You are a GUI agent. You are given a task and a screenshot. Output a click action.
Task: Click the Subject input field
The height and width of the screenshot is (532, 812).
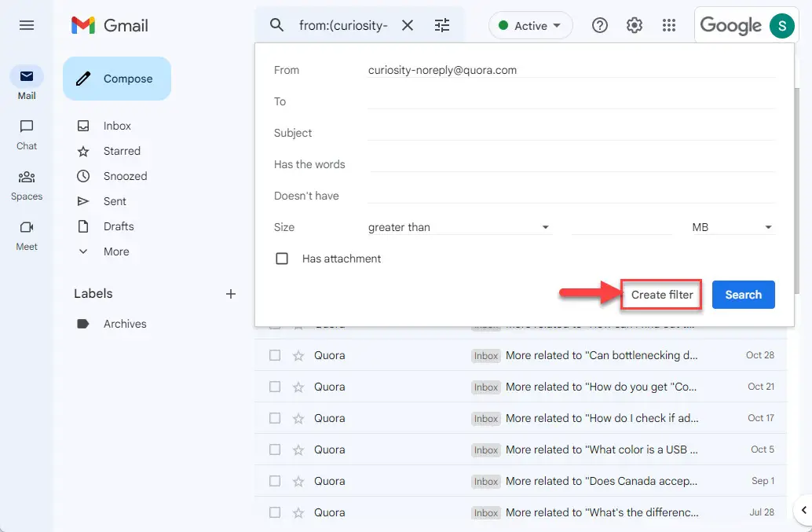point(571,133)
